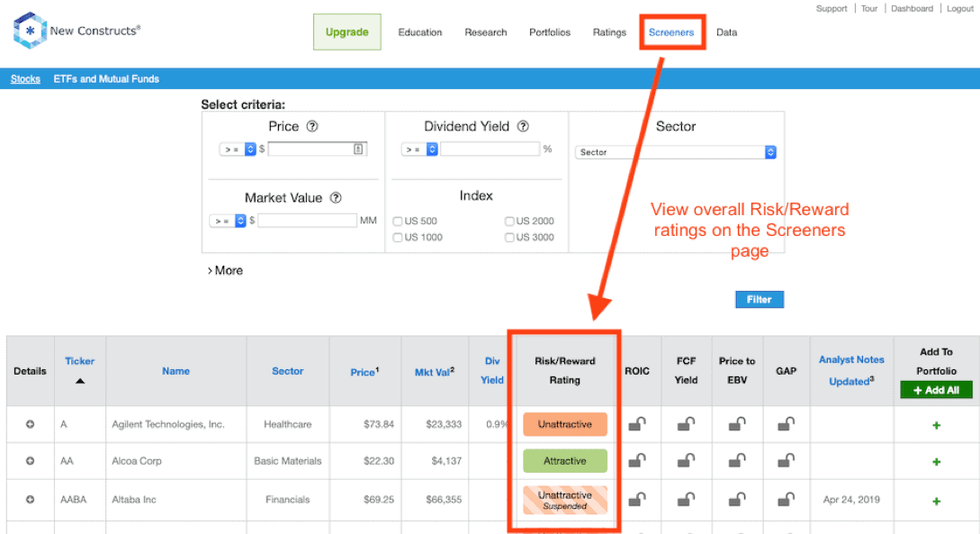Click GAP lock icon for Altaba row
This screenshot has height=534, width=980.
pyautogui.click(x=787, y=499)
